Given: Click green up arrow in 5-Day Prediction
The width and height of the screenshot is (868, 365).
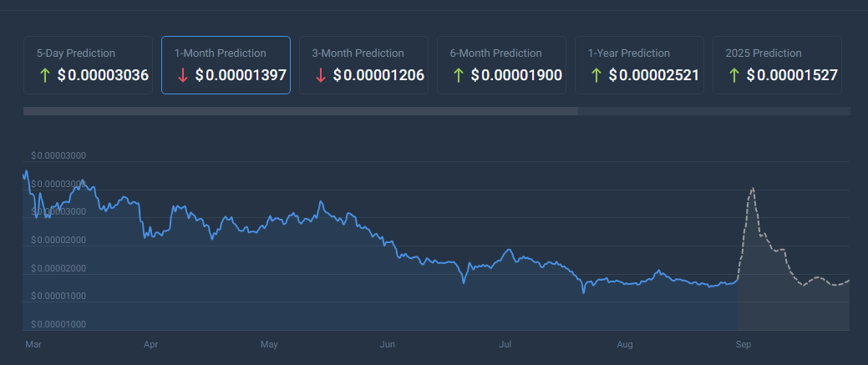Looking at the screenshot, I should (x=45, y=75).
